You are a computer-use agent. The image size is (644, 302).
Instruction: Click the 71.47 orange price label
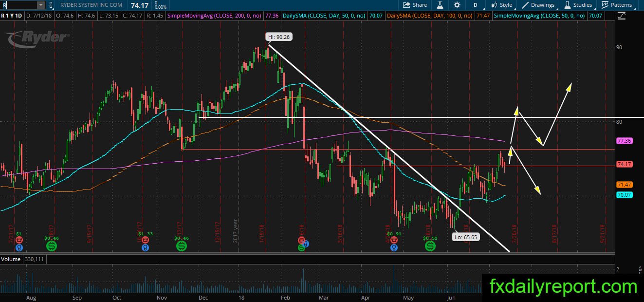(x=624, y=185)
